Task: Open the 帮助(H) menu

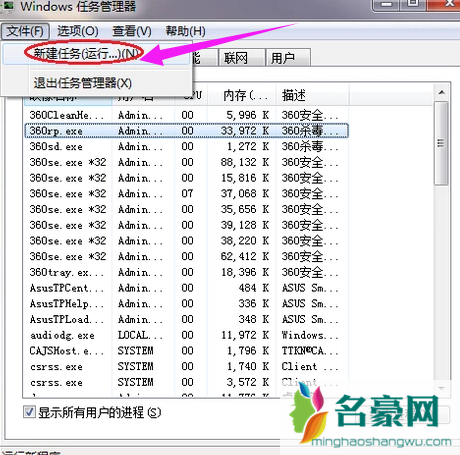Action: [185, 31]
